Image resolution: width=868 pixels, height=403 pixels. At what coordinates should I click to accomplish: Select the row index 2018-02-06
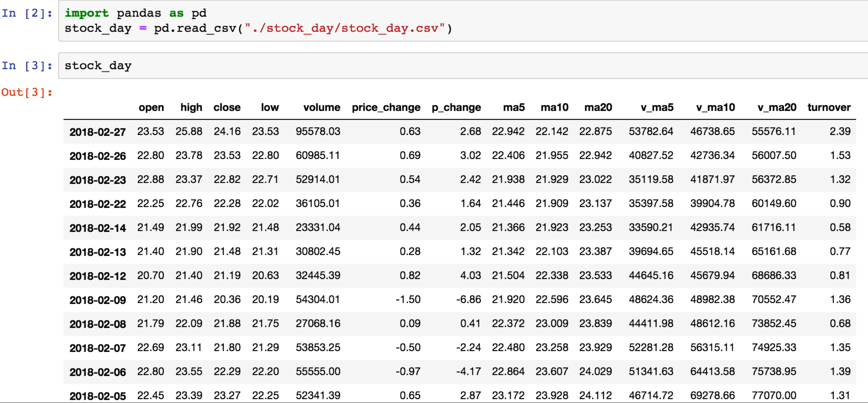tap(98, 372)
